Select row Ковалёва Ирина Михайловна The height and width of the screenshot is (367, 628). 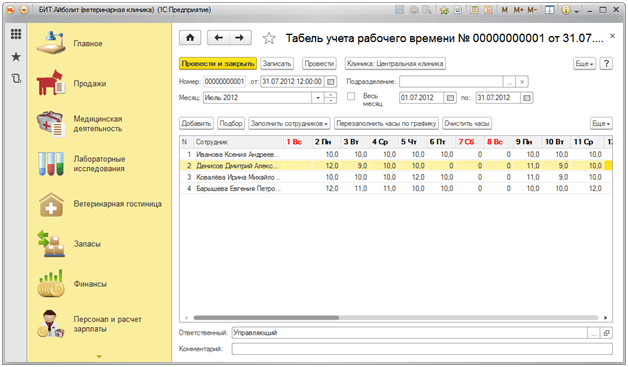[396, 177]
